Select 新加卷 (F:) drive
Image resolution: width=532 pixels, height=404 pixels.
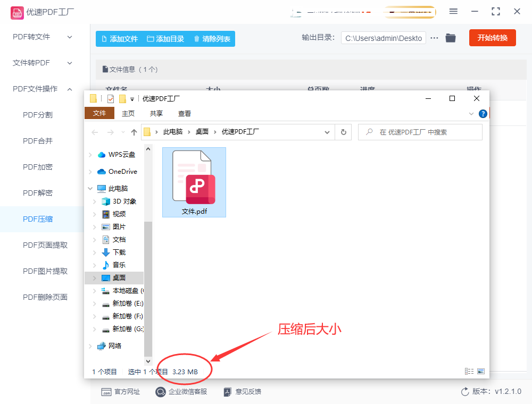click(x=128, y=316)
